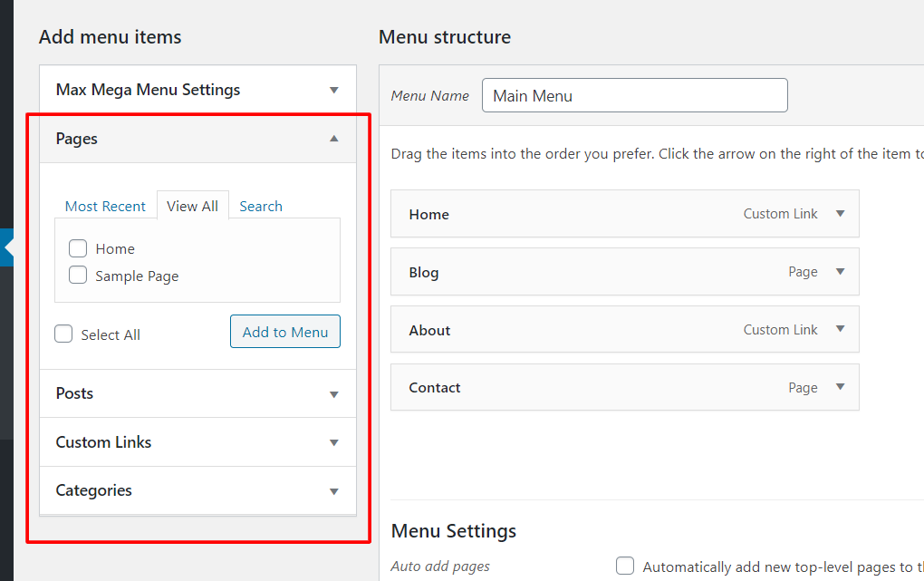Expand the Categories panel arrow
This screenshot has height=581, width=924.
[333, 491]
